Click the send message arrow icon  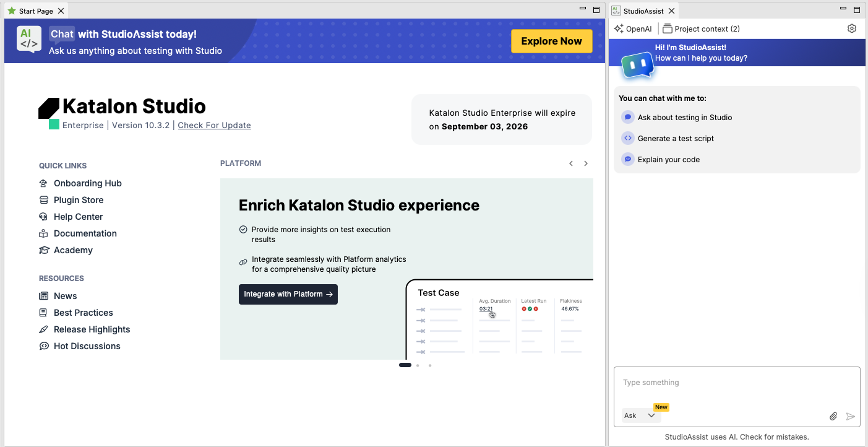coord(851,417)
